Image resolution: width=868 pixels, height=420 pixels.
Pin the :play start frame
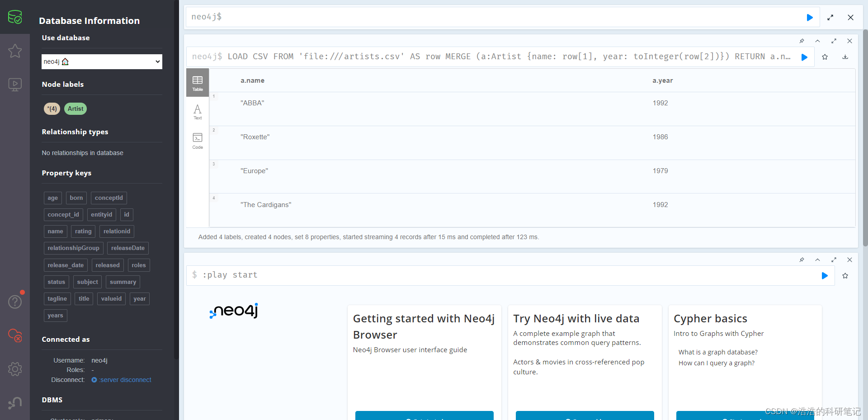click(x=802, y=260)
